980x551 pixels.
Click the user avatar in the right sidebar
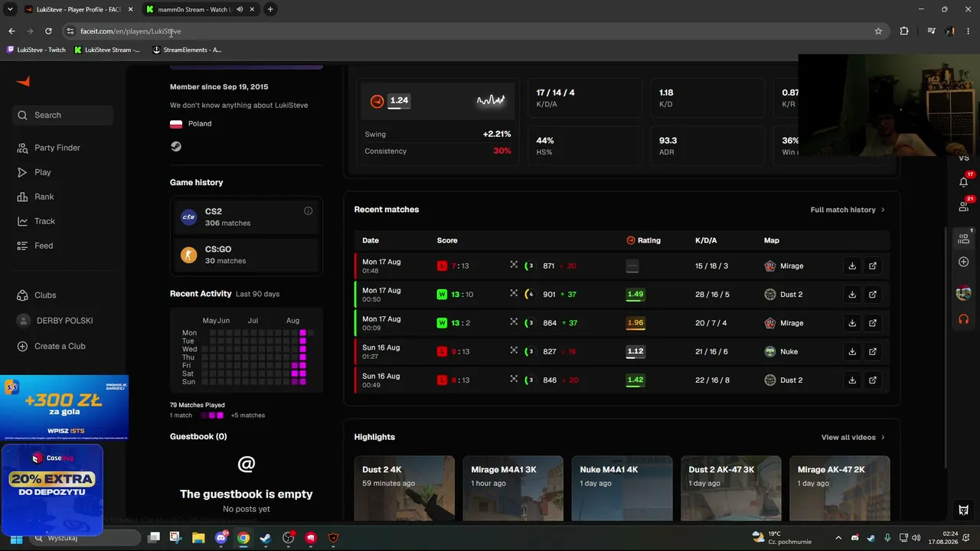click(963, 293)
